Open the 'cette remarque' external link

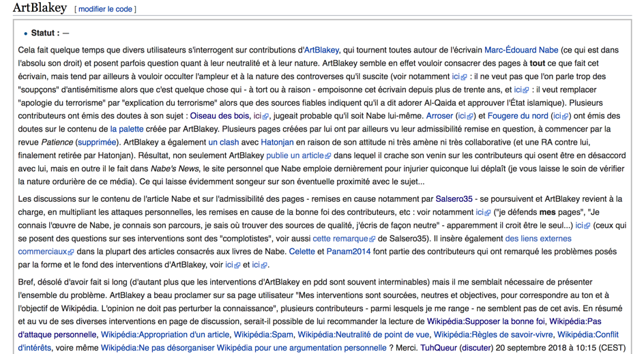coord(344,238)
